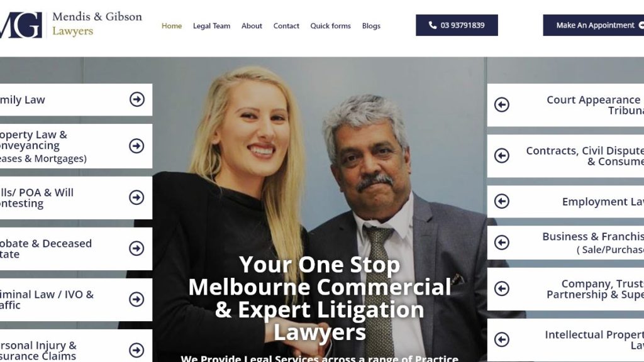Click left-arrow icon for Business & Franchise
Screen dimensions: 644x362
pyautogui.click(x=501, y=242)
